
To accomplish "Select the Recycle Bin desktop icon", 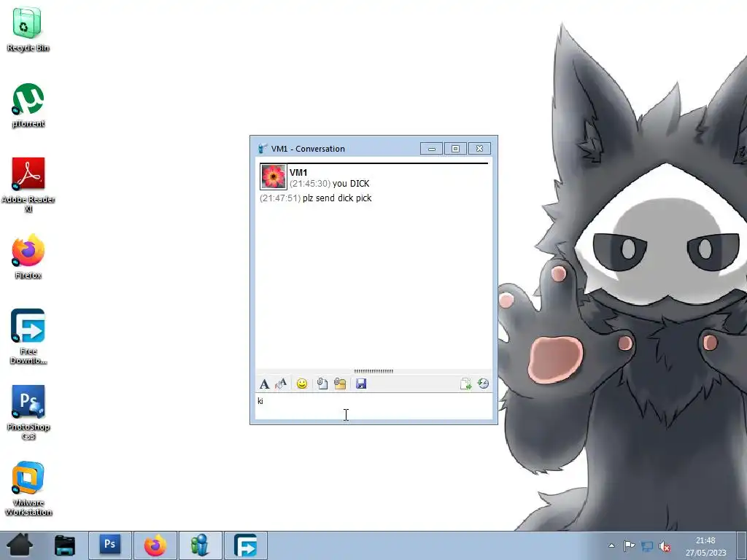I will point(28,29).
